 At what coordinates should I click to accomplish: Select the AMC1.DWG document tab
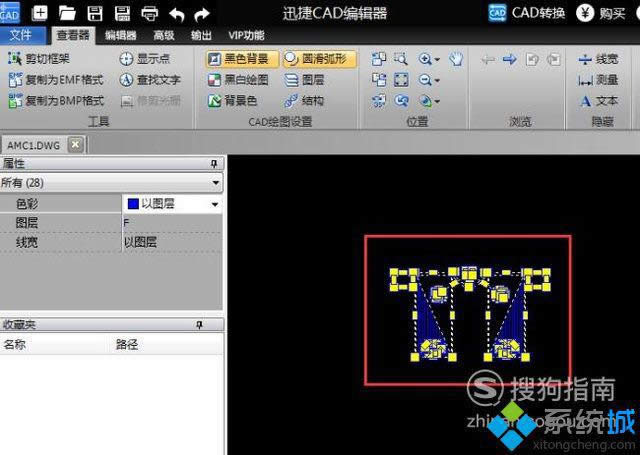coord(33,145)
